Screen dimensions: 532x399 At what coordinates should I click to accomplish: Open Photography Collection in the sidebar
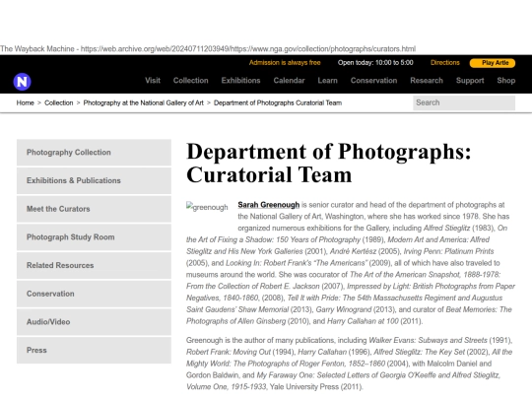coord(94,153)
